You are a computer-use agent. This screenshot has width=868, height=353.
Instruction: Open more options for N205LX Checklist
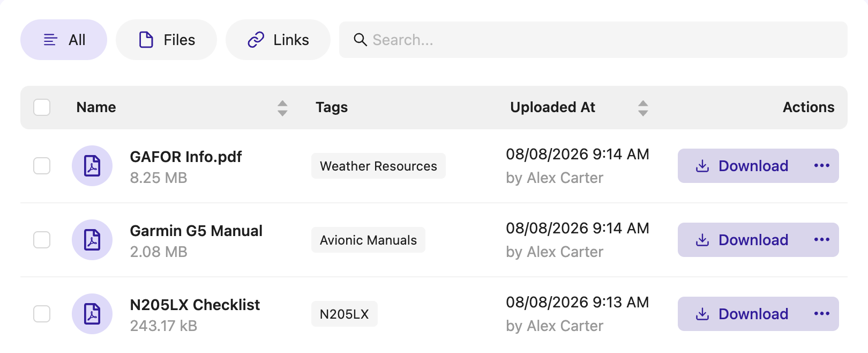point(821,314)
